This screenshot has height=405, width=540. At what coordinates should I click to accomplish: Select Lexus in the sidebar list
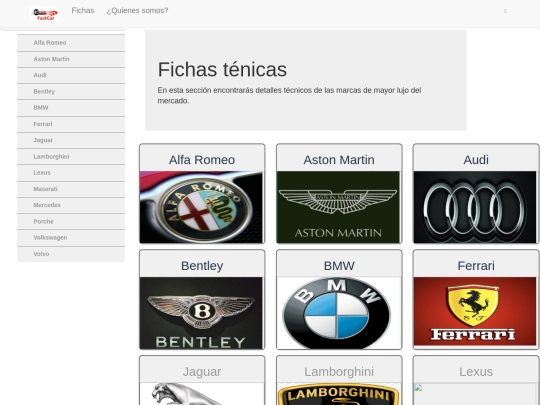point(71,173)
